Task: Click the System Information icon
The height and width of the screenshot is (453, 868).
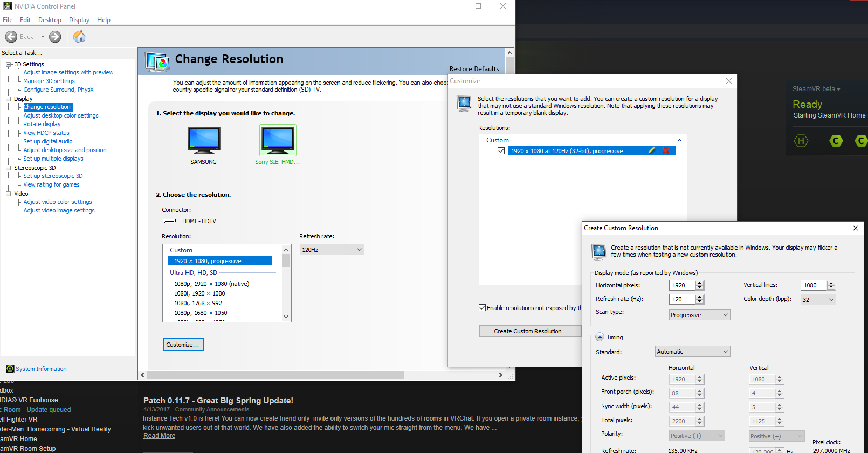Action: [x=10, y=369]
